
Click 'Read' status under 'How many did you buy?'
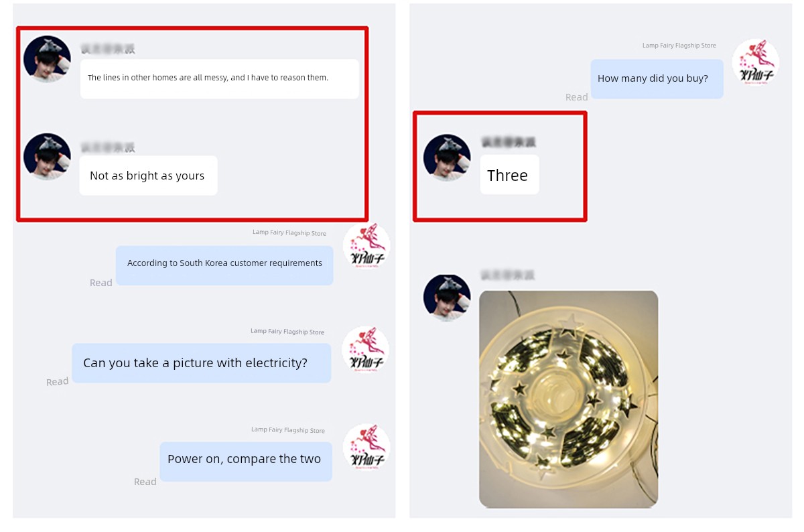click(576, 97)
